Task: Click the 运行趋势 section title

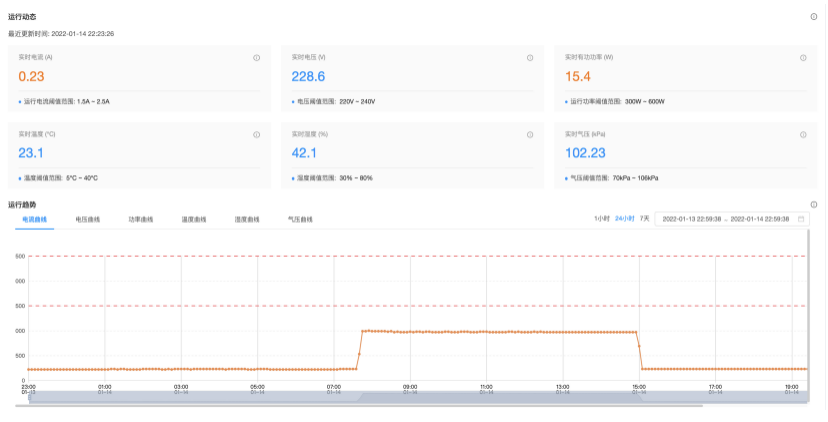Action: click(x=22, y=205)
